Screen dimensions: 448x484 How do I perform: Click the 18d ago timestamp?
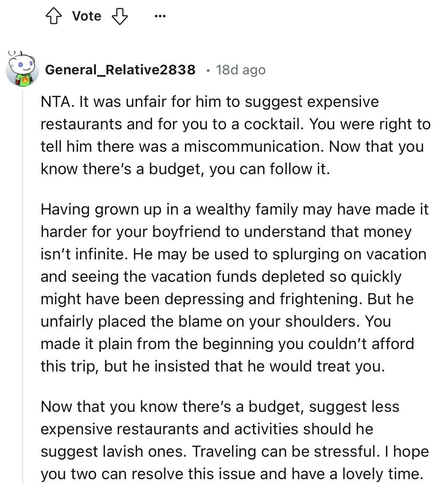click(240, 70)
